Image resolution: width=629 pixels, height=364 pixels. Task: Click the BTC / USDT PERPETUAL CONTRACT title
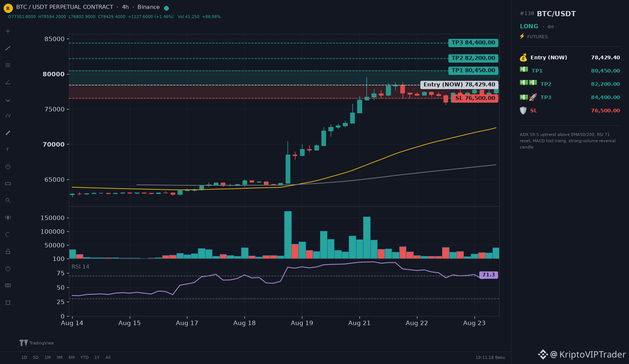coord(65,7)
